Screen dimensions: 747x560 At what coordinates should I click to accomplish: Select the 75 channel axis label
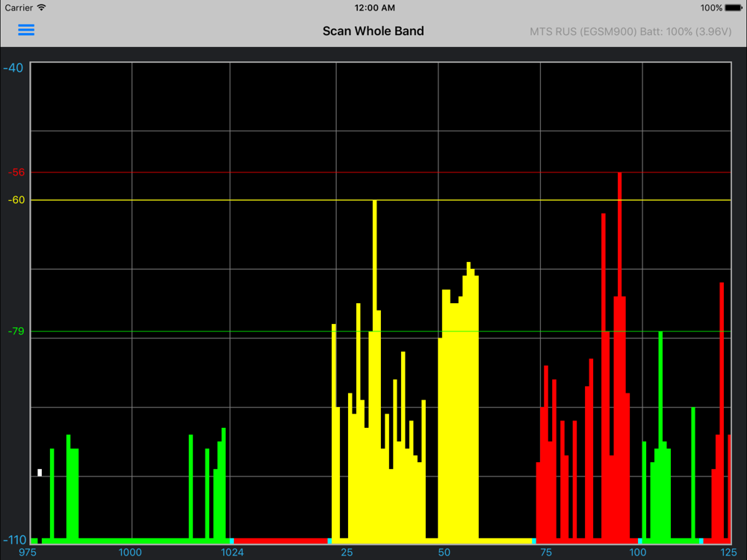[x=546, y=553]
